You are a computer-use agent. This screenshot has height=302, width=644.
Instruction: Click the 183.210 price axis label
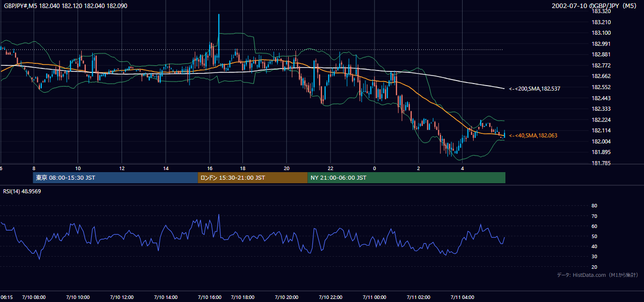coord(601,22)
